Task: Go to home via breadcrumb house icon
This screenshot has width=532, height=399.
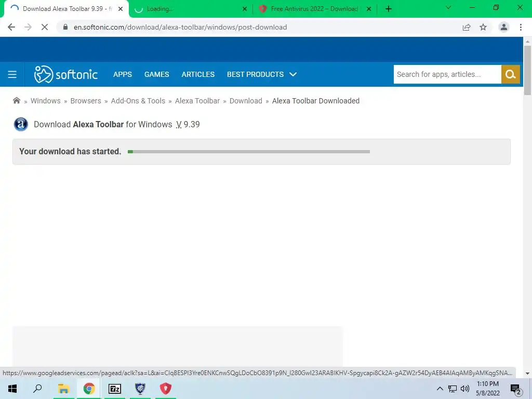Action: [x=16, y=100]
